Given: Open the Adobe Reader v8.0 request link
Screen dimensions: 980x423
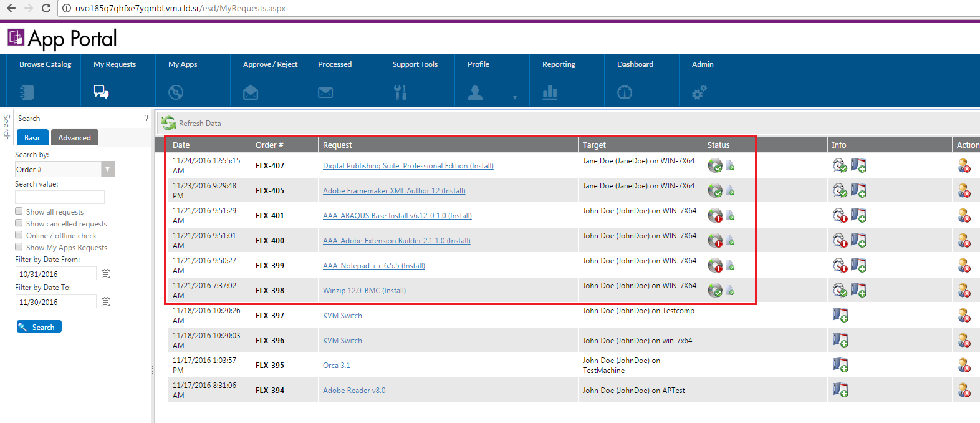Looking at the screenshot, I should (x=353, y=391).
